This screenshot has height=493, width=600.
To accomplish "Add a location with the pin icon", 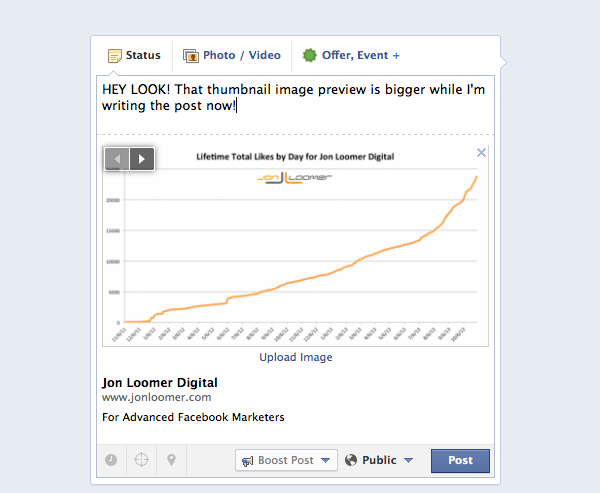I will click(x=171, y=460).
